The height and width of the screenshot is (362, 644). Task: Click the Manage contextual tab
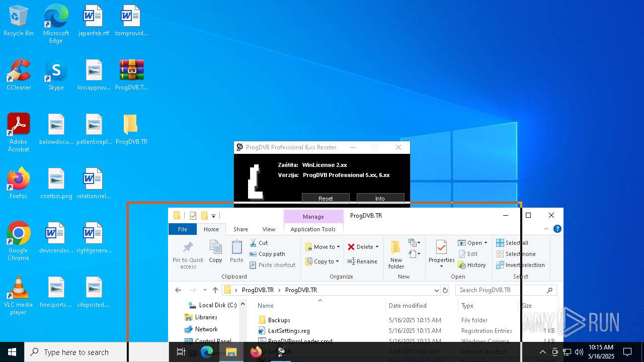point(313,217)
